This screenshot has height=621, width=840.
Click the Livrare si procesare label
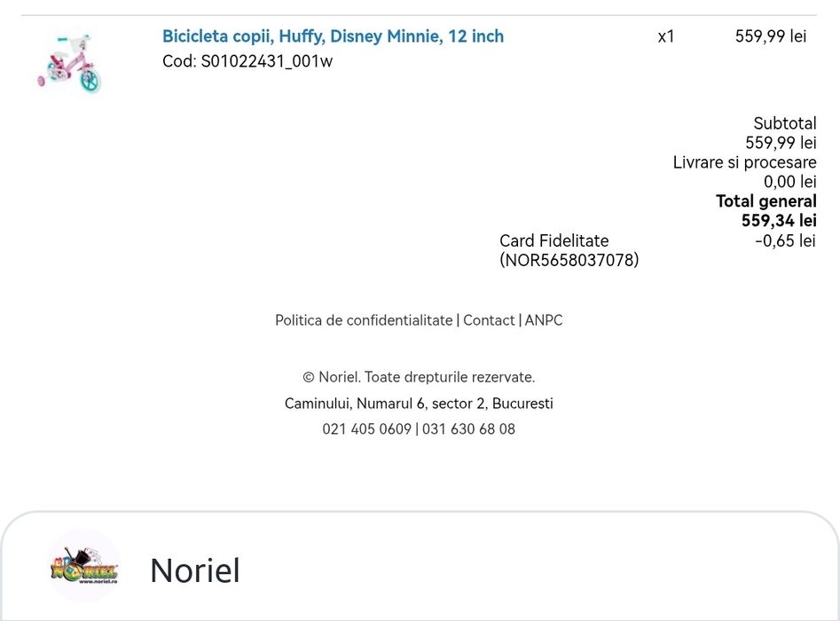pos(744,162)
